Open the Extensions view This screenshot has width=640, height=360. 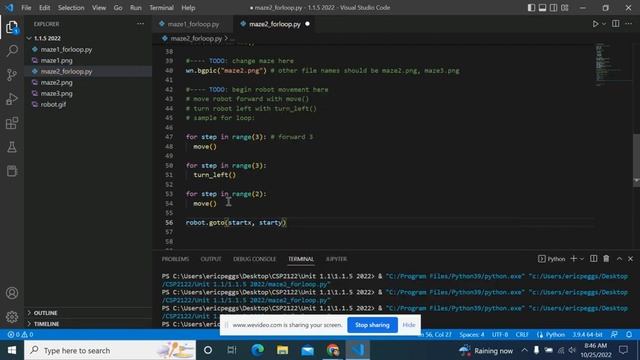pyautogui.click(x=12, y=123)
